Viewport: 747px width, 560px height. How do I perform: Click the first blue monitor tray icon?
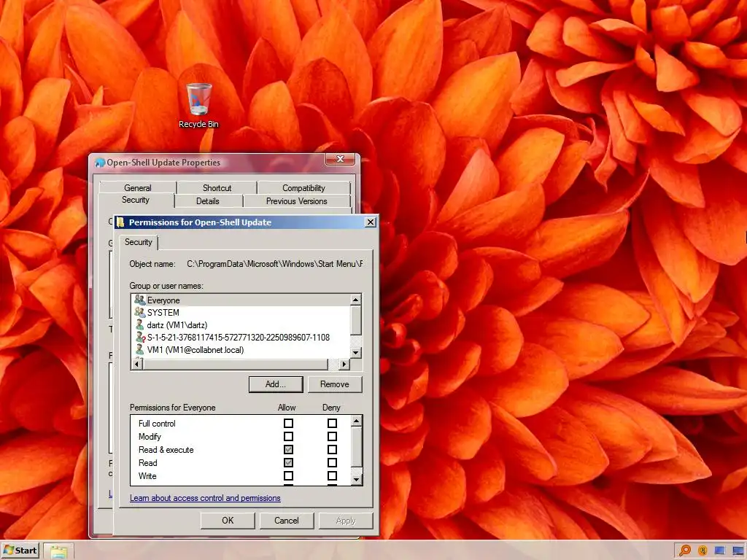(719, 551)
